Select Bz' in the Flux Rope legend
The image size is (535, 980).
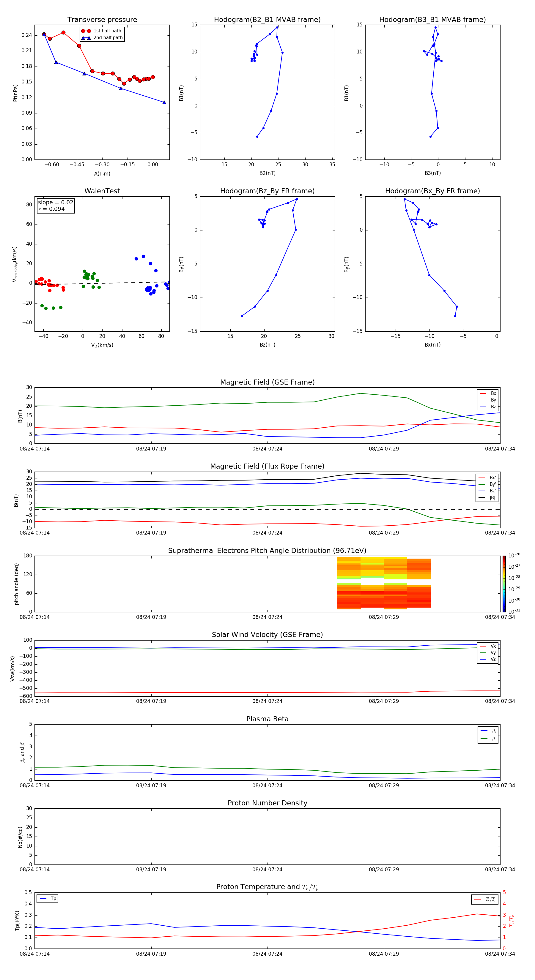487,491
